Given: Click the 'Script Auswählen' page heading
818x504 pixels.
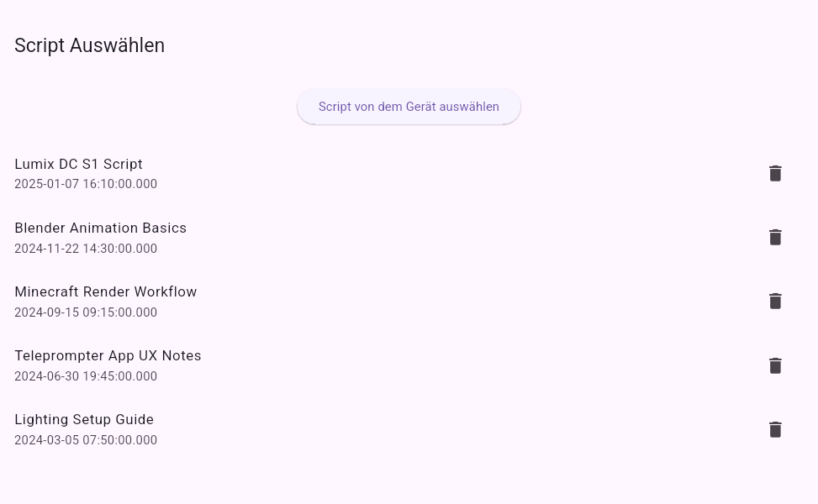Looking at the screenshot, I should coord(89,45).
